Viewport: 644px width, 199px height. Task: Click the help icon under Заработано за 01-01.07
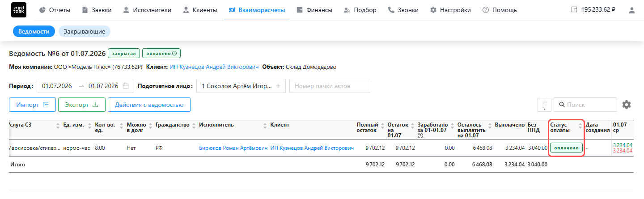point(420,135)
